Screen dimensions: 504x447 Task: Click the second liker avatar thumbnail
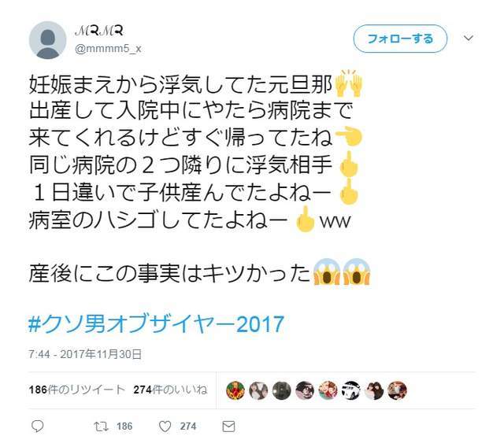coord(258,390)
